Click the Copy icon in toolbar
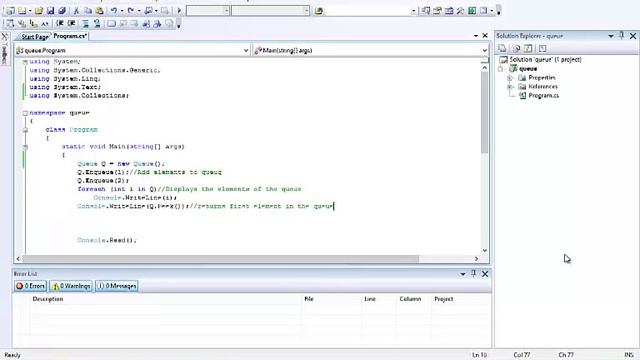 pyautogui.click(x=88, y=11)
